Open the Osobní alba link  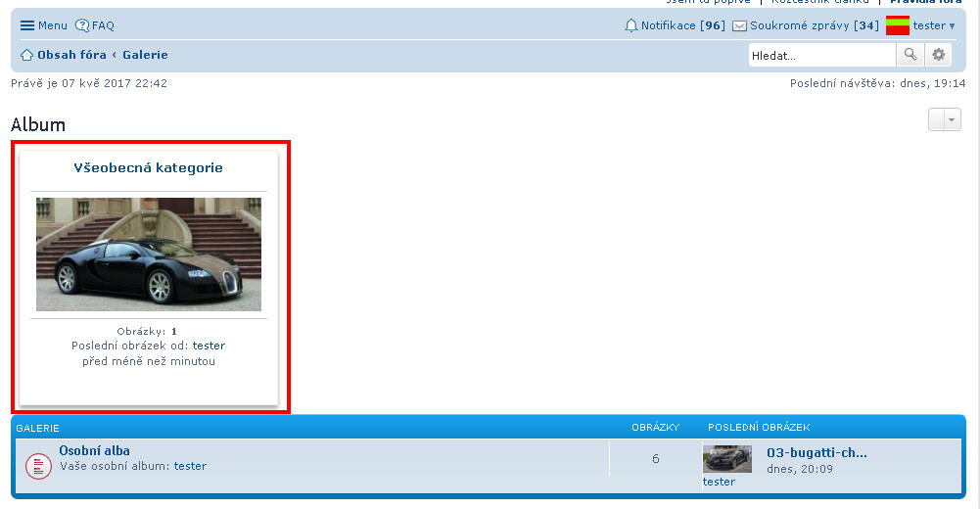coord(94,451)
